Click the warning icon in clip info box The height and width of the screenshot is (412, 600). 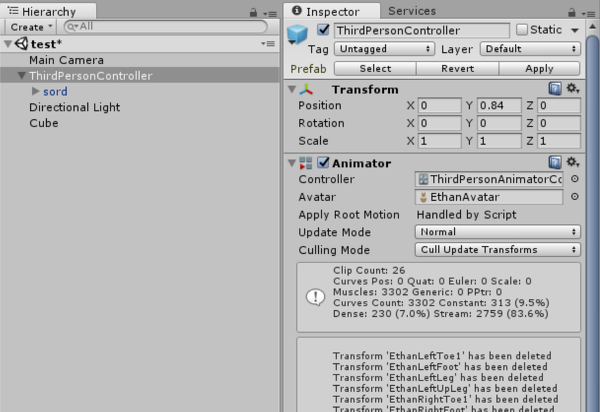316,297
